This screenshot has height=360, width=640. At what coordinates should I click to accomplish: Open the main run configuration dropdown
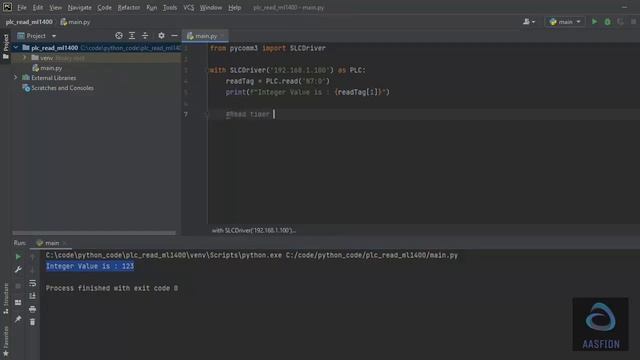coord(565,22)
